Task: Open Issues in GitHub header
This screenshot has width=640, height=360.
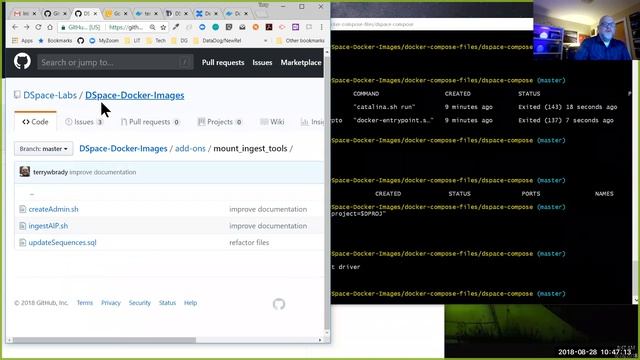Action: click(x=262, y=62)
